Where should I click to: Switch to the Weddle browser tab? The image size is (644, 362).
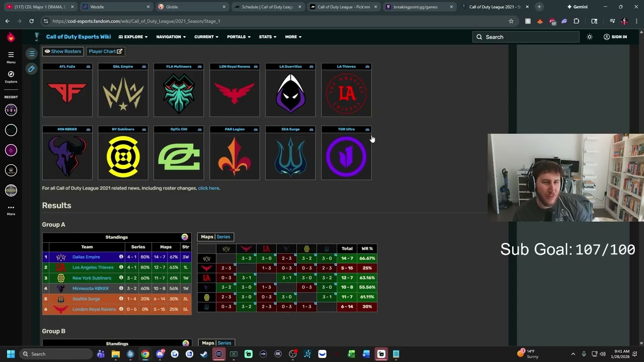(x=116, y=7)
